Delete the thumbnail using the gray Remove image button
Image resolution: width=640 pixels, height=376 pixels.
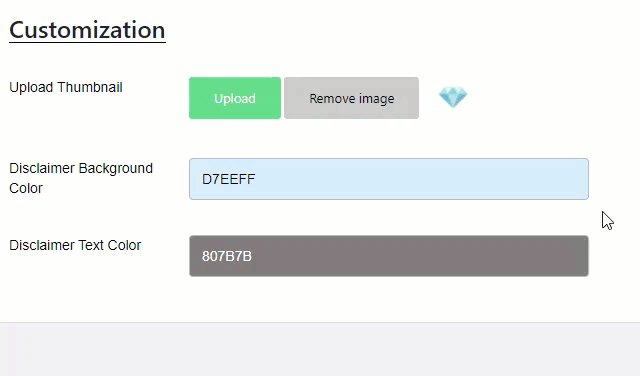(351, 98)
